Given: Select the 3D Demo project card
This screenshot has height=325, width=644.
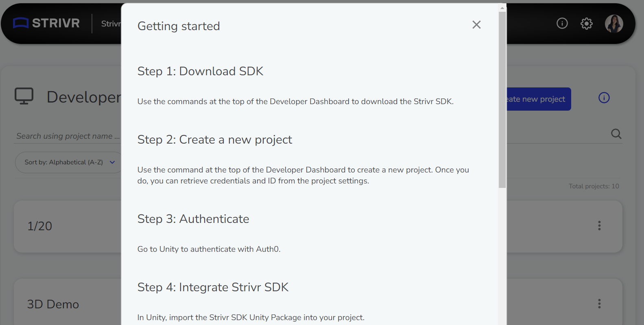Looking at the screenshot, I should pos(68,302).
